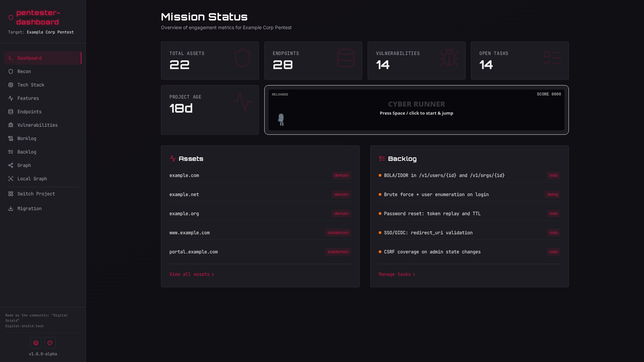The image size is (644, 362).
Task: Select Recon in the sidebar shield icon
Action: pos(11,71)
